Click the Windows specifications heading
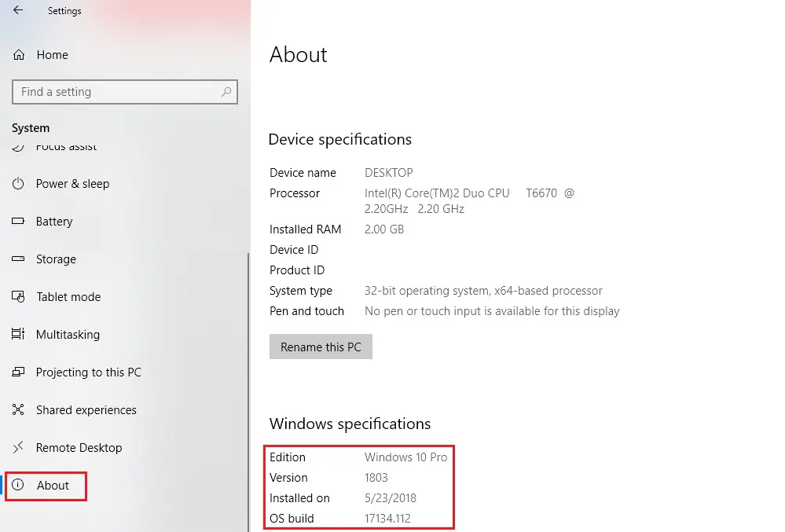The width and height of the screenshot is (785, 532). 350,424
